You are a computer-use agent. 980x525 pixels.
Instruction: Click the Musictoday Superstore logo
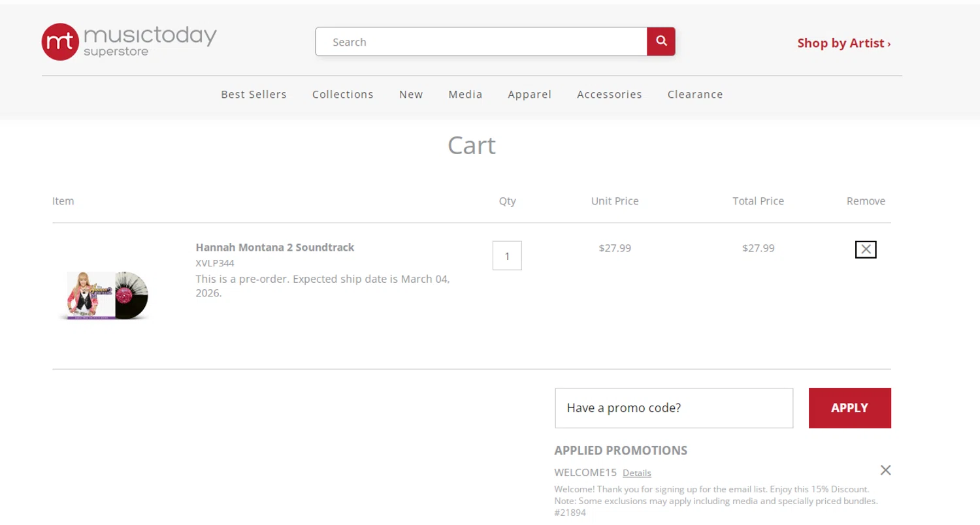pyautogui.click(x=129, y=42)
